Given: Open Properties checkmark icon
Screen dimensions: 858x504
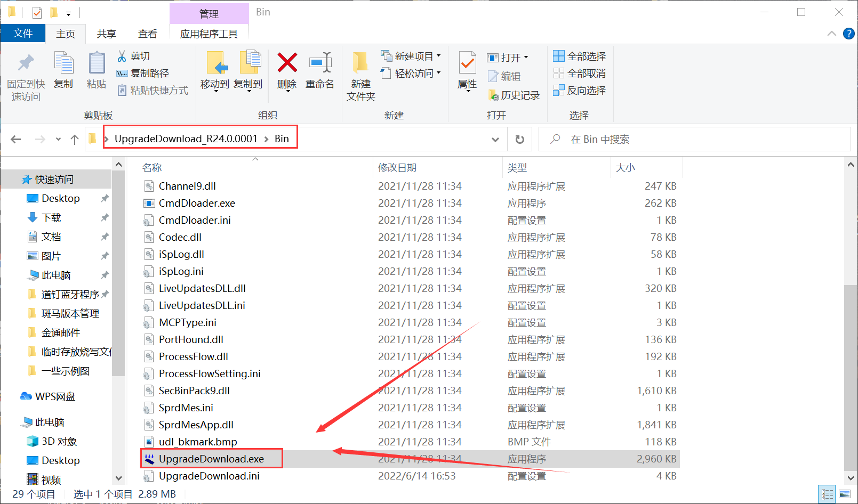Looking at the screenshot, I should 468,63.
